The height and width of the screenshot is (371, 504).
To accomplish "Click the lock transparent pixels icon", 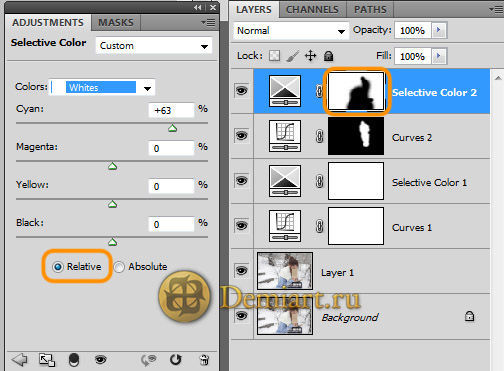I will [x=274, y=56].
